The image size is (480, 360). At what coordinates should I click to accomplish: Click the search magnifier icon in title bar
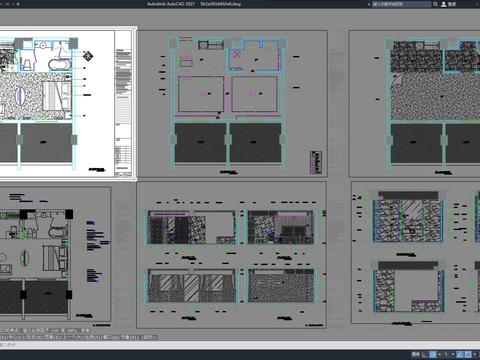click(435, 4)
